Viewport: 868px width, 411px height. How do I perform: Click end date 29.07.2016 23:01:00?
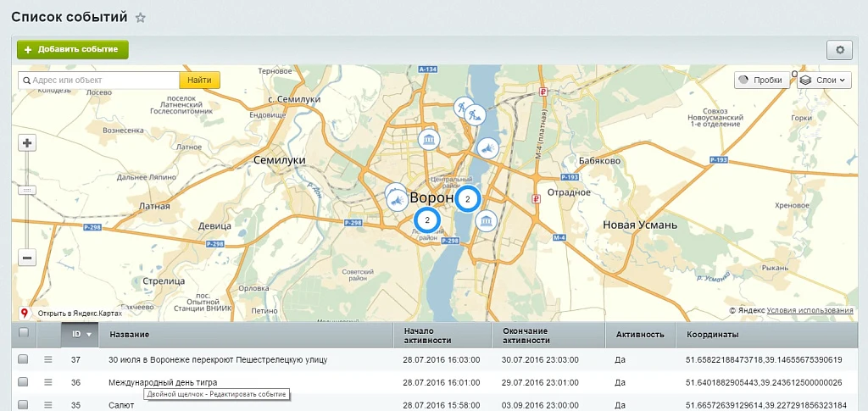pos(540,382)
